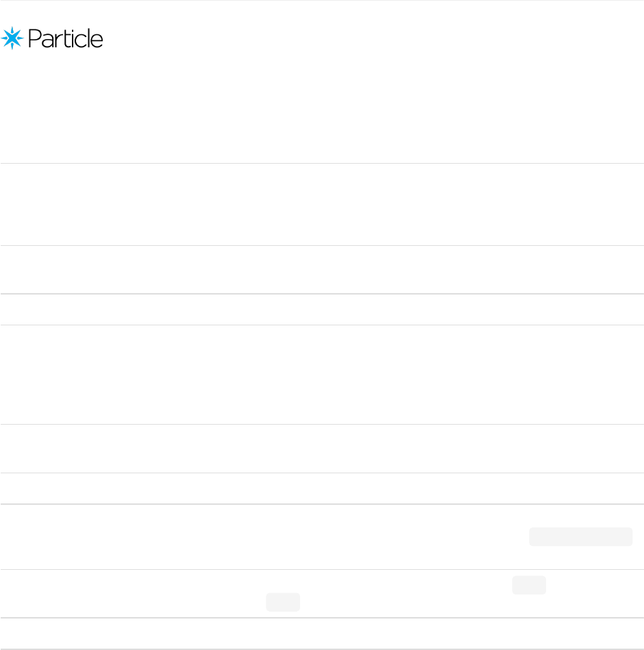Click the small gray box near bottom center
Viewport: 644px width, 650px height.
pyautogui.click(x=283, y=602)
